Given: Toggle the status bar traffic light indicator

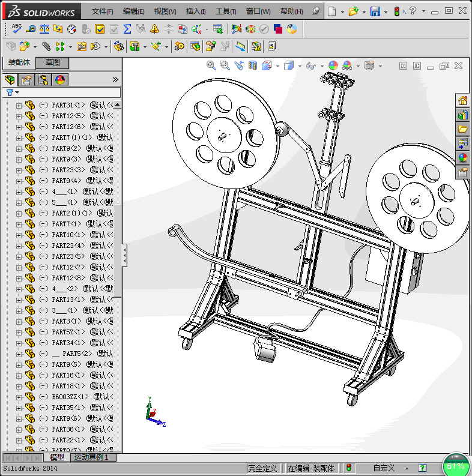Looking at the screenshot, I should coord(349,468).
